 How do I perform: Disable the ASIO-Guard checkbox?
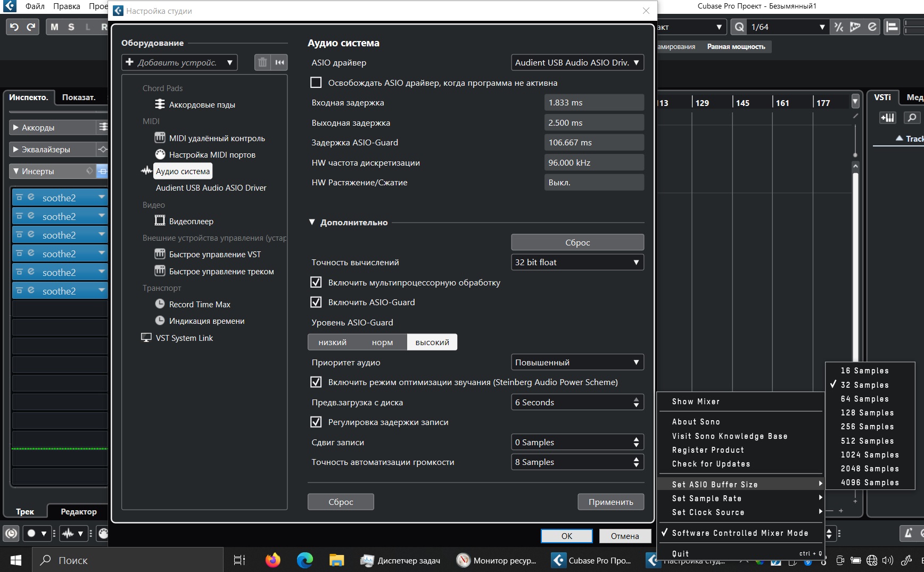click(x=316, y=302)
